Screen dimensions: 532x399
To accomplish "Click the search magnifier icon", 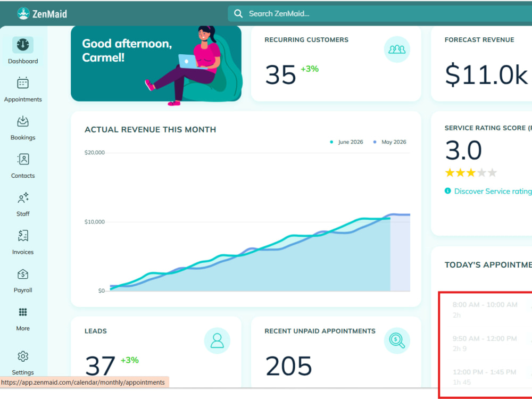I will (238, 14).
